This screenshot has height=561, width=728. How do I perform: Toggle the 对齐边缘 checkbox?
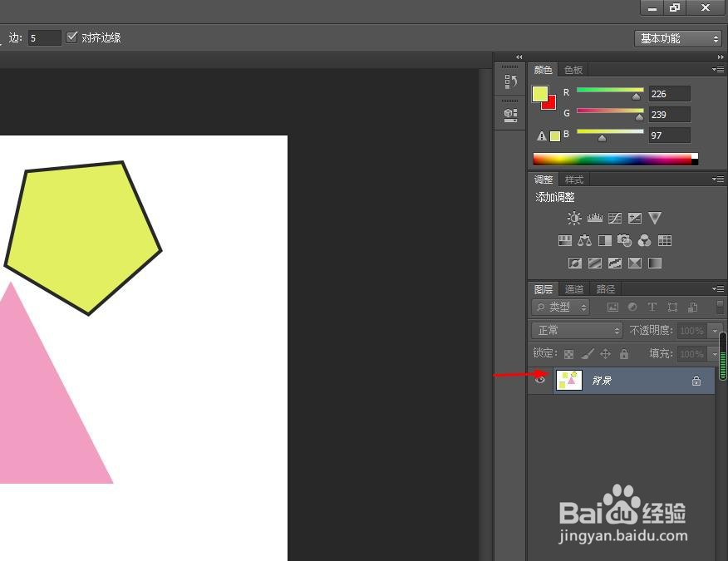pos(71,37)
